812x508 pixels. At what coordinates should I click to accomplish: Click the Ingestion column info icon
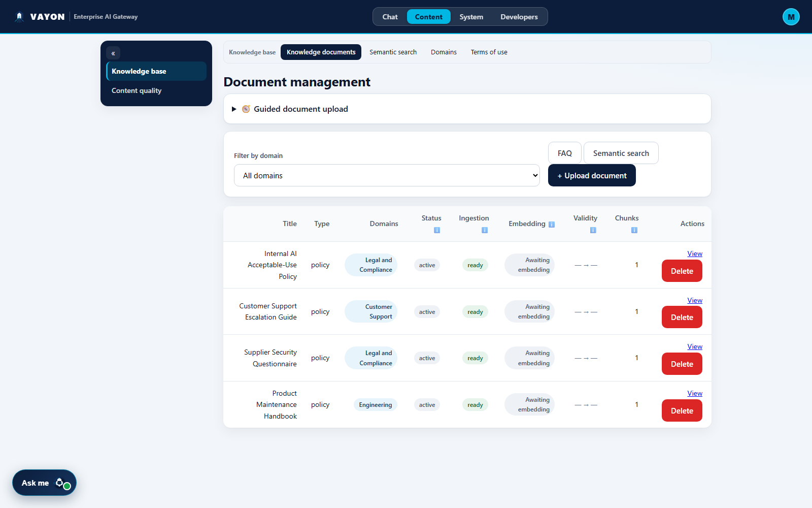coord(485,230)
